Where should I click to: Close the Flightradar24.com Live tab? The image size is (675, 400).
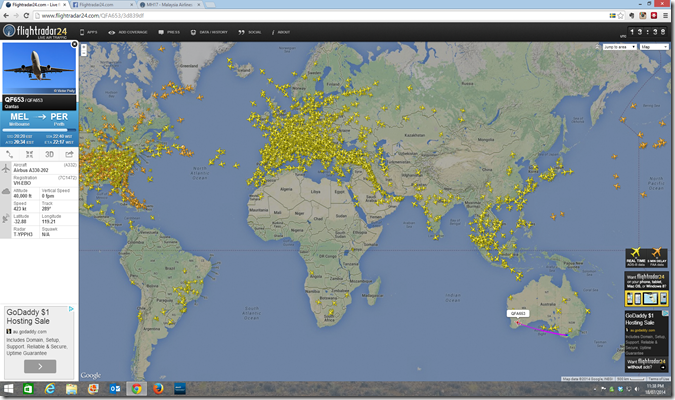point(65,5)
